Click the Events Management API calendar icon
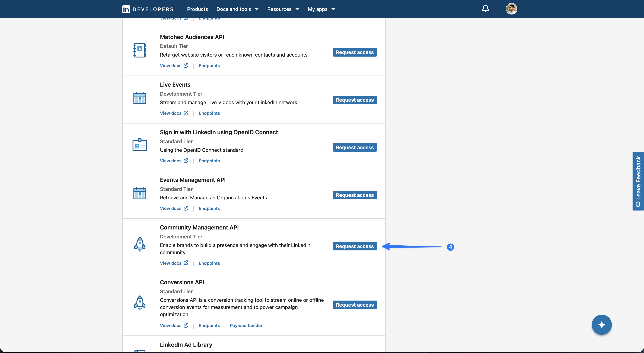644x353 pixels. click(140, 193)
